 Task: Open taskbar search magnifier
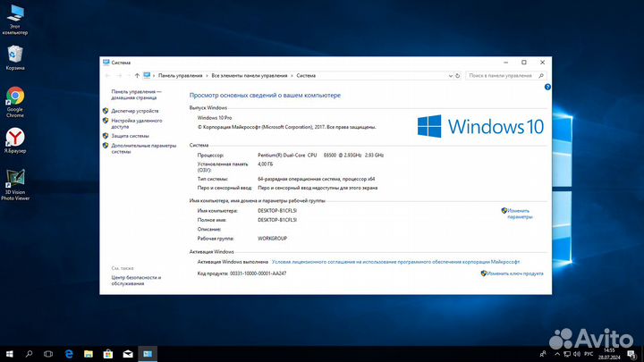(x=29, y=354)
